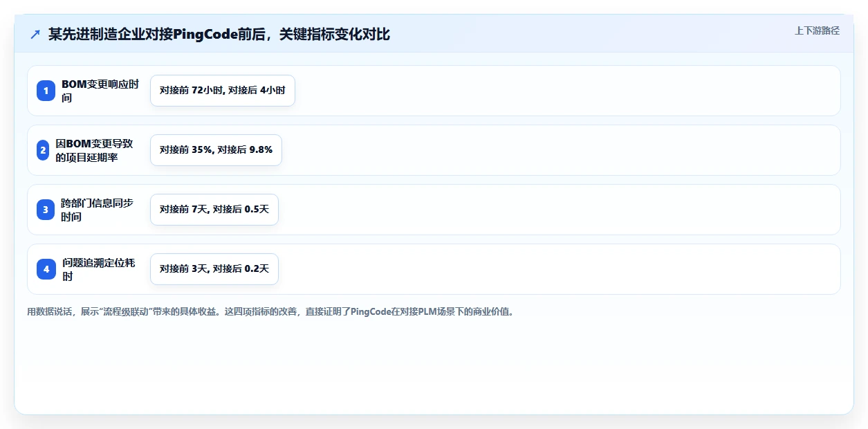Click the 对接前 3天, 对接后 0.2天 chip
The height and width of the screenshot is (429, 868).
pos(214,269)
